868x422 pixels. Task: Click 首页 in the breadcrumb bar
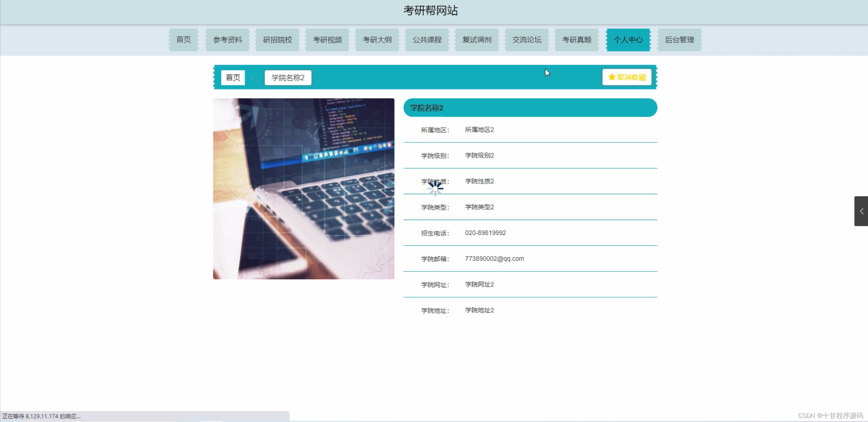[x=232, y=77]
